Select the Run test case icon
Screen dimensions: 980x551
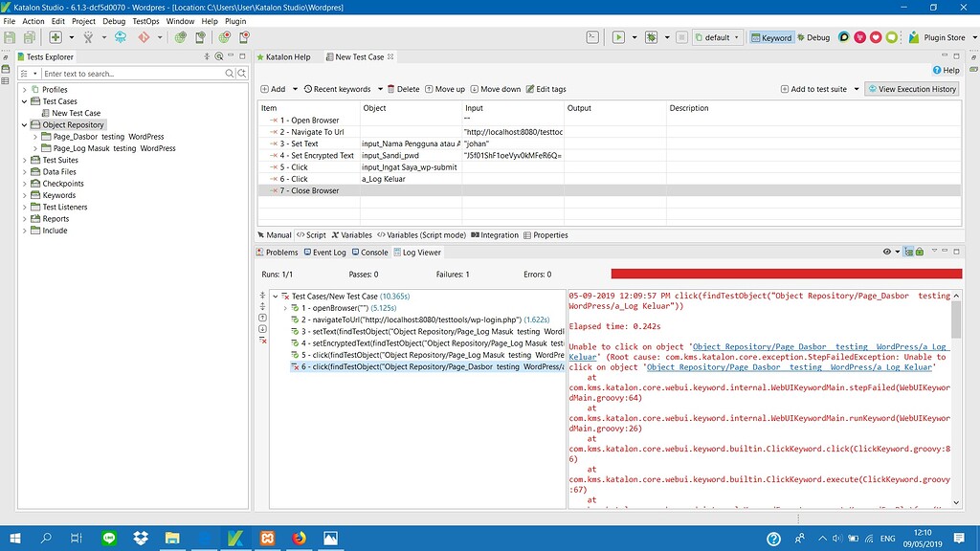click(618, 38)
